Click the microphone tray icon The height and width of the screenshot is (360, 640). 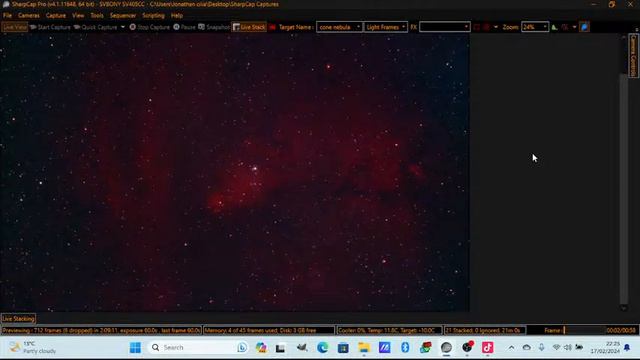click(x=542, y=348)
